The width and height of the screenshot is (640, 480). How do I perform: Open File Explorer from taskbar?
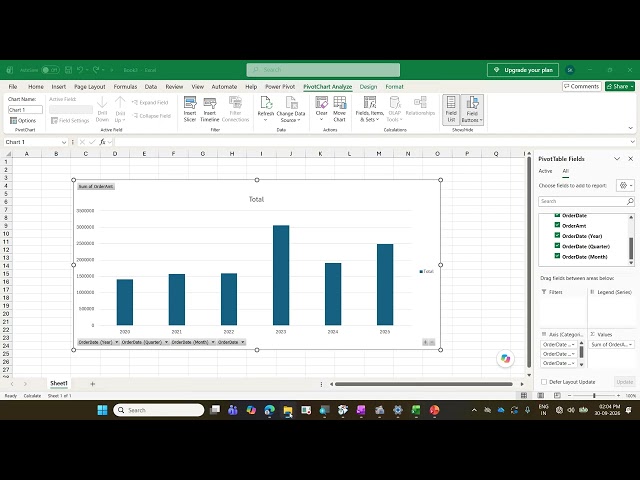click(288, 410)
